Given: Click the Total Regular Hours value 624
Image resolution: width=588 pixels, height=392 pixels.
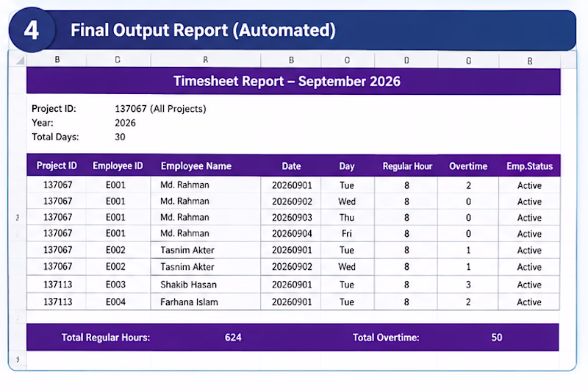Looking at the screenshot, I should 233,338.
